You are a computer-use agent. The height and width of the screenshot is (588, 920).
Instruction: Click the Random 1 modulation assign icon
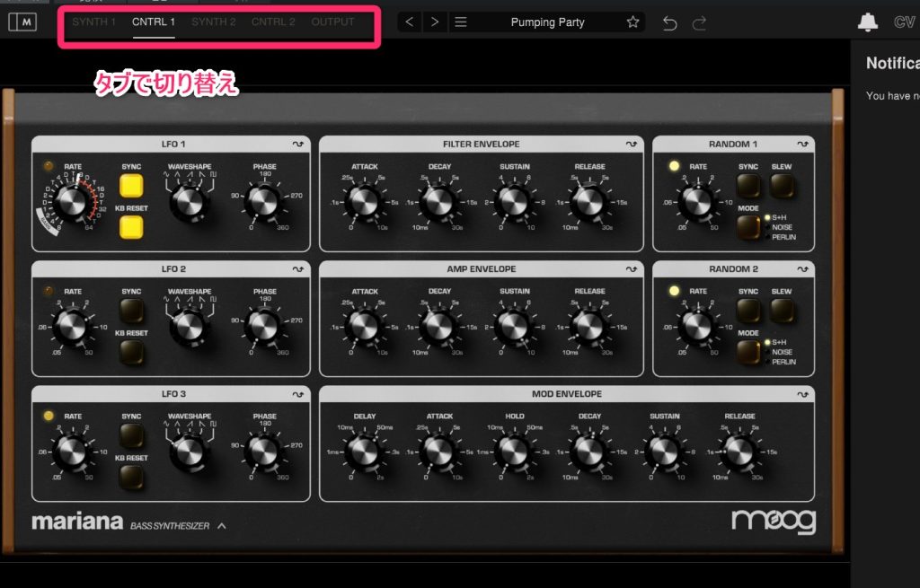(803, 144)
